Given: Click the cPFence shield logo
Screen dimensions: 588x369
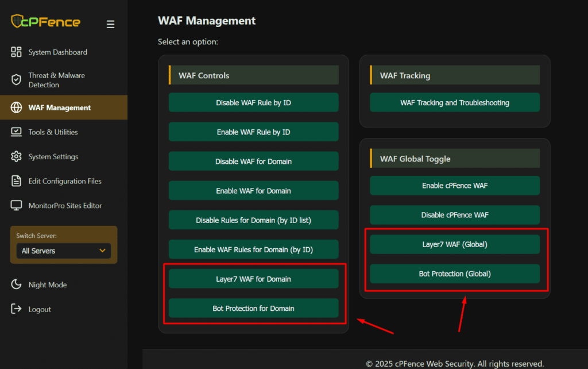Looking at the screenshot, I should pos(17,21).
